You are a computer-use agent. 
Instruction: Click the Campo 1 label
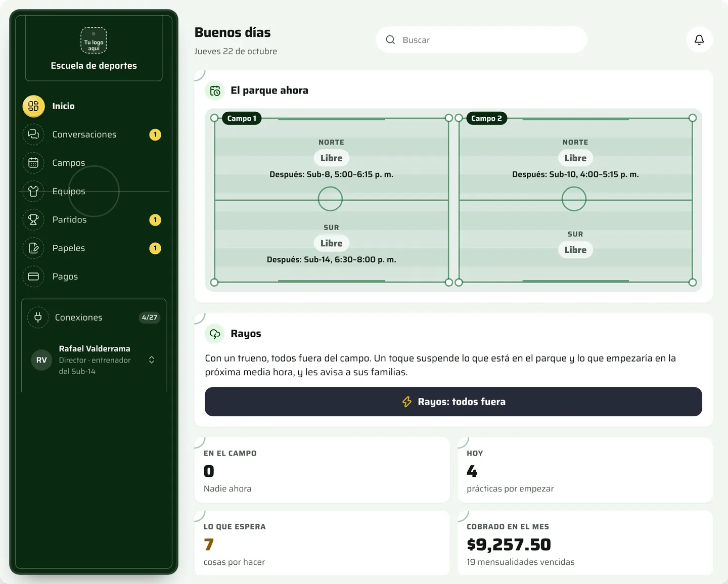point(242,118)
